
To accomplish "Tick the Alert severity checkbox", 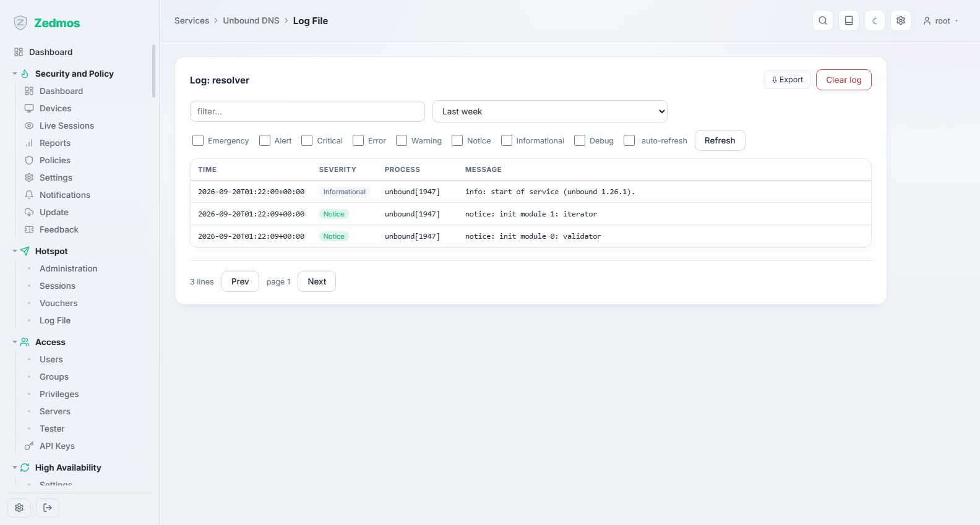I will click(265, 140).
